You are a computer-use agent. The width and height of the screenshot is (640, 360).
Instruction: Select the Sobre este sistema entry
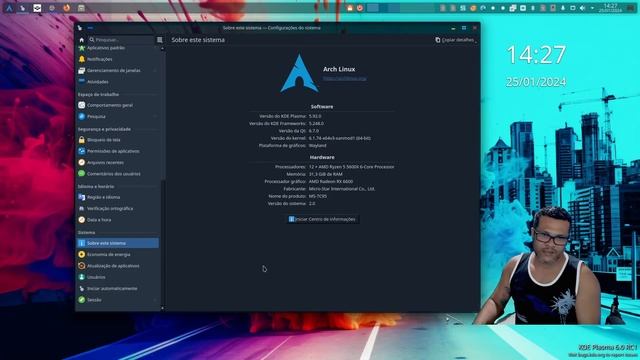[x=118, y=243]
